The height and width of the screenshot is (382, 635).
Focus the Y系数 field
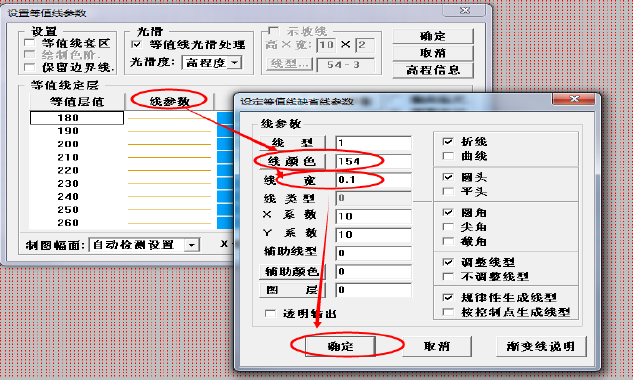[x=373, y=235]
